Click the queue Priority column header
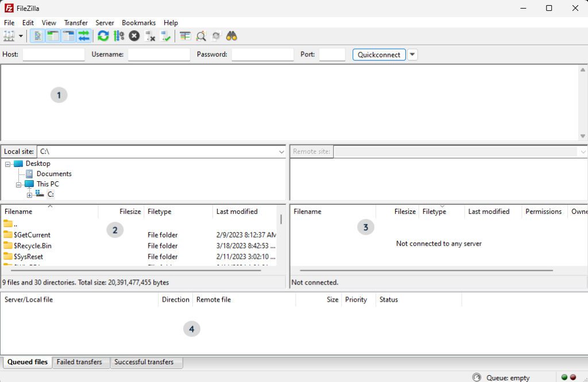Screen dimensions: 588x382 tap(358, 299)
